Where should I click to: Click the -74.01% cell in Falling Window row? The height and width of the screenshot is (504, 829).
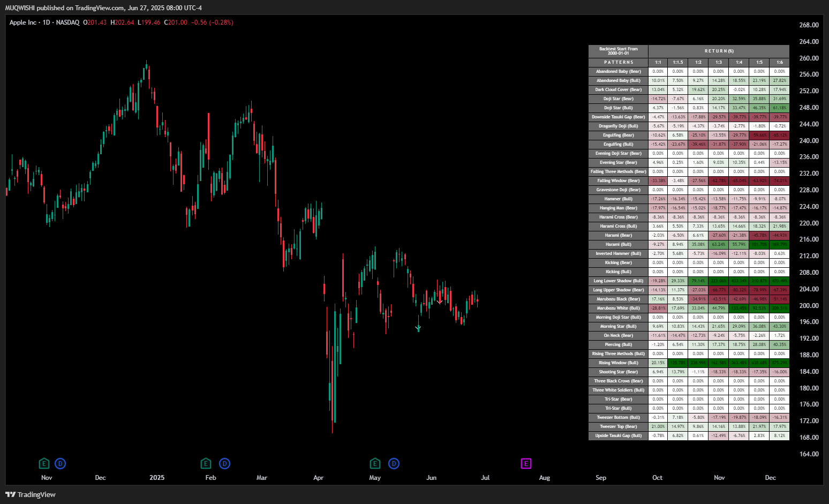point(780,181)
